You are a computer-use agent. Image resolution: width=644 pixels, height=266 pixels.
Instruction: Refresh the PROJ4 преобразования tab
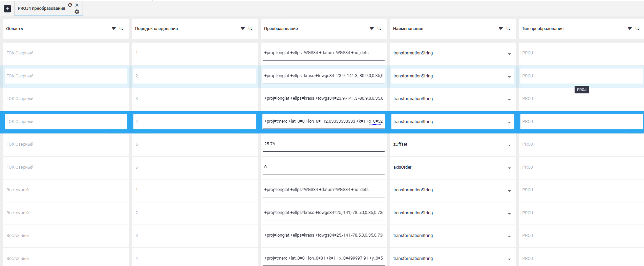coord(70,5)
